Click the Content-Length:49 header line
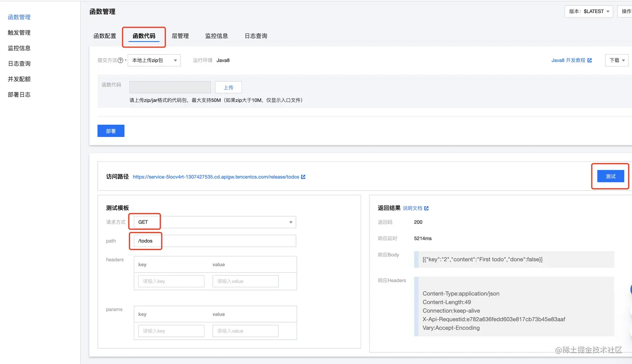Image resolution: width=632 pixels, height=364 pixels. pyautogui.click(x=447, y=302)
